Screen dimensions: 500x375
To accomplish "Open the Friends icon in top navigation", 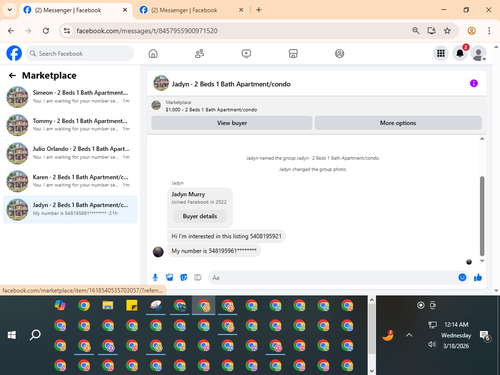I will 199,53.
